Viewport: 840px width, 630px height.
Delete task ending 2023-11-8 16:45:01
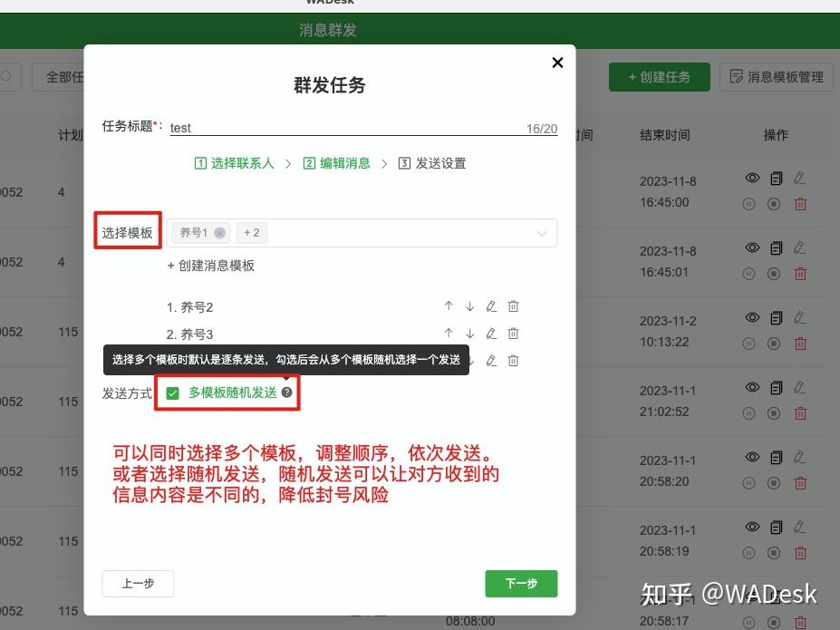[800, 274]
